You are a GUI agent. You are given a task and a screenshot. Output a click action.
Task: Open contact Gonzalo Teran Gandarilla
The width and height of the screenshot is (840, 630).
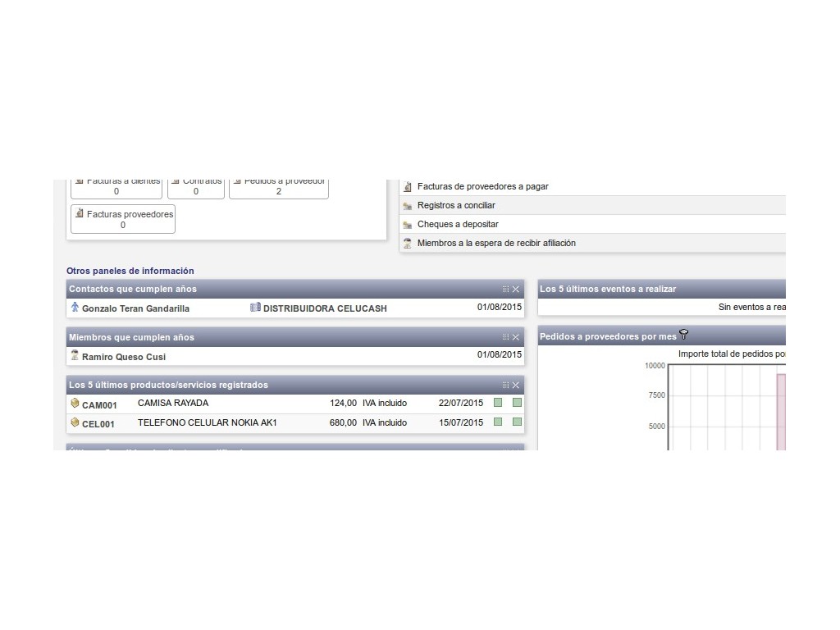tap(135, 308)
